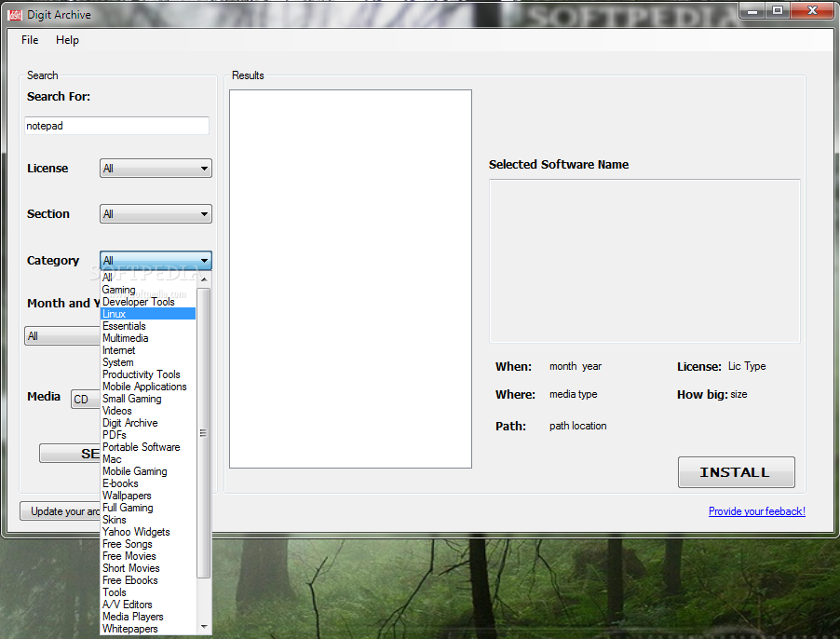Image resolution: width=840 pixels, height=639 pixels.
Task: Open the Media CD dropdown
Action: (x=85, y=400)
